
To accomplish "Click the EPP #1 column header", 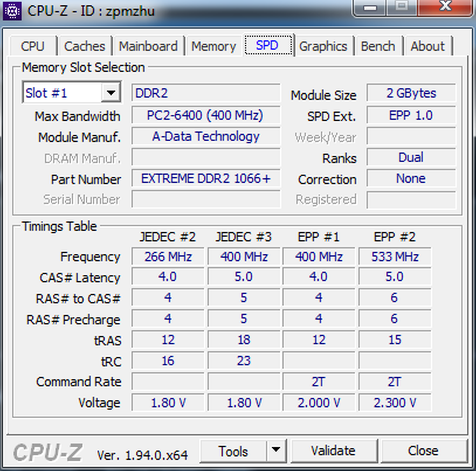I will coord(318,237).
